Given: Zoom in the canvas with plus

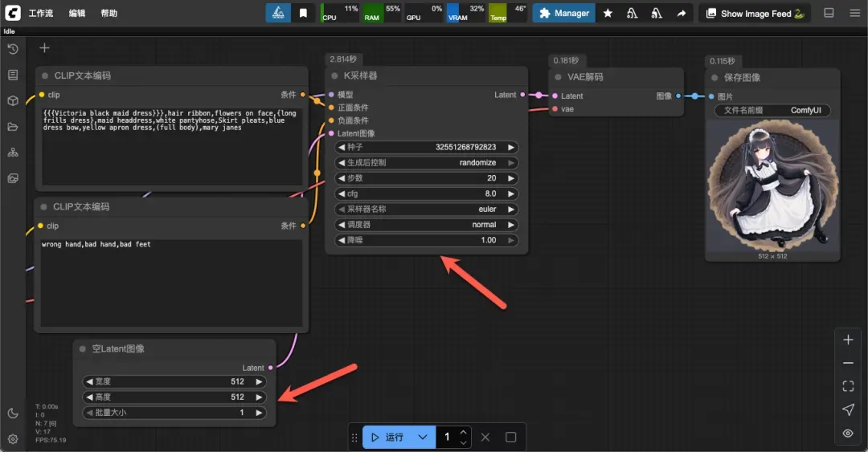Looking at the screenshot, I should 848,340.
